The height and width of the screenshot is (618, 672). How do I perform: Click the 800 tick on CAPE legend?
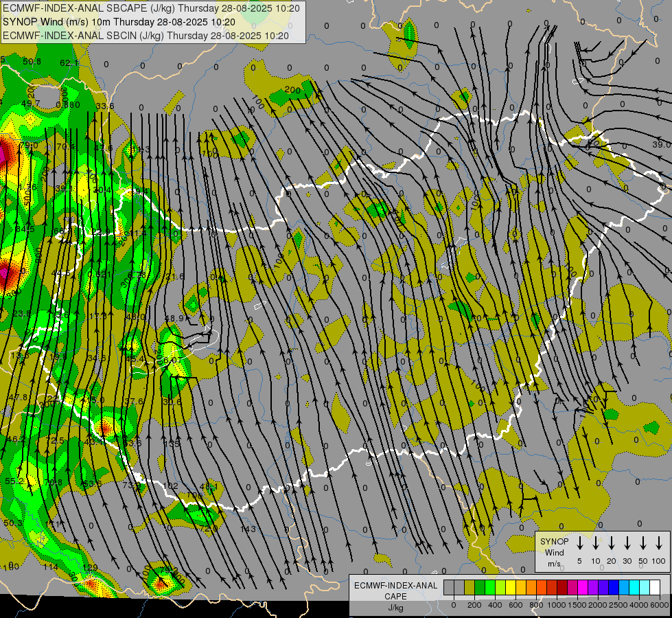(536, 605)
